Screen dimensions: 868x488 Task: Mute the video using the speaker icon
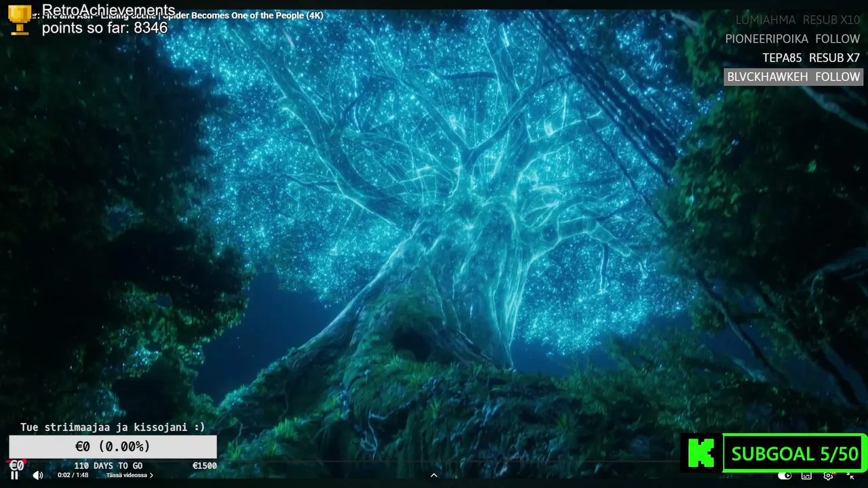pos(38,475)
